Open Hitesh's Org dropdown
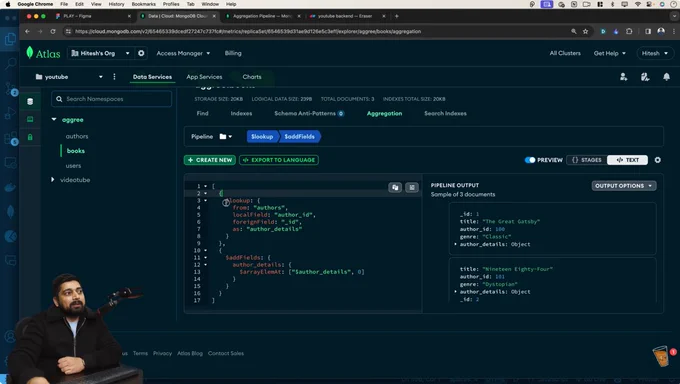Screen dimensions: 680x384 101,53
